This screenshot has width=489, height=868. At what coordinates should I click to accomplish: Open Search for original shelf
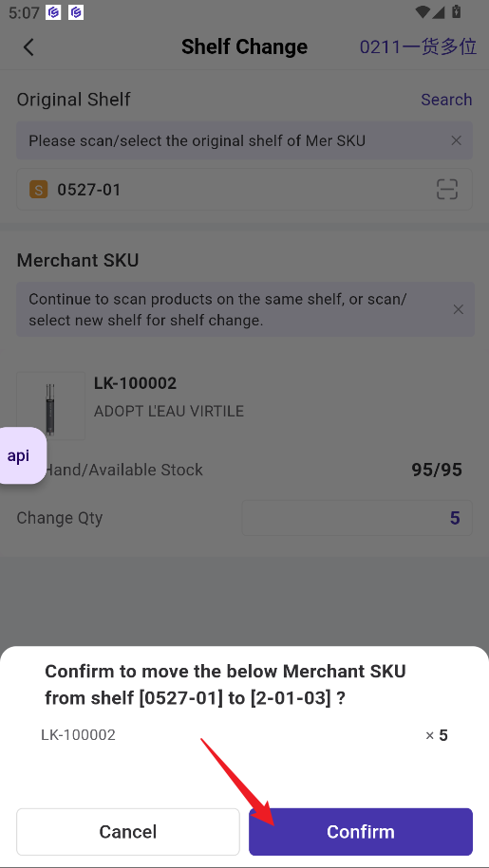tap(446, 100)
